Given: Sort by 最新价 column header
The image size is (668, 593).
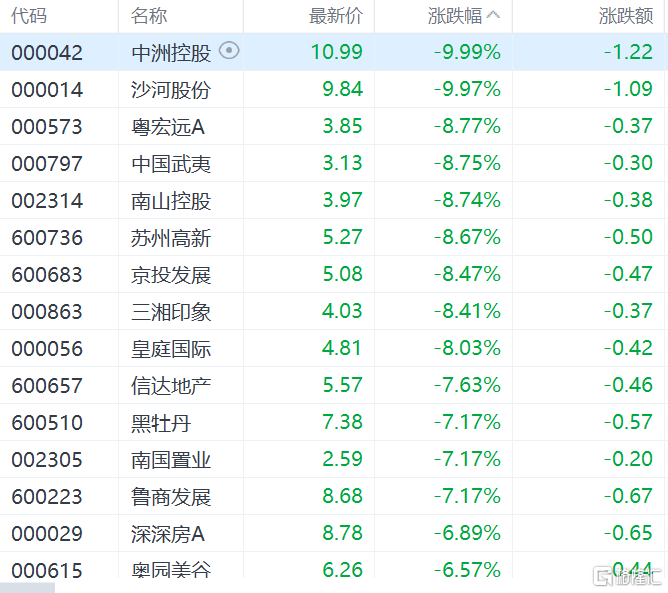Looking at the screenshot, I should coord(336,16).
